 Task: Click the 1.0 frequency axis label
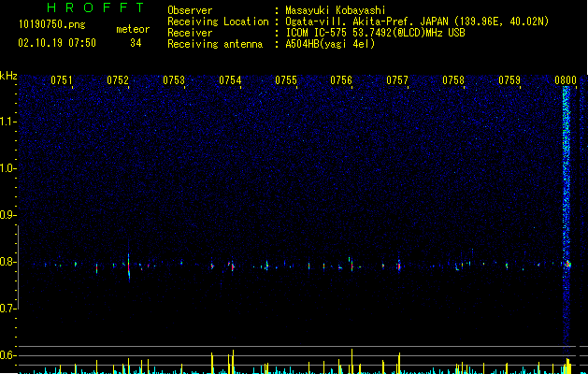point(8,168)
